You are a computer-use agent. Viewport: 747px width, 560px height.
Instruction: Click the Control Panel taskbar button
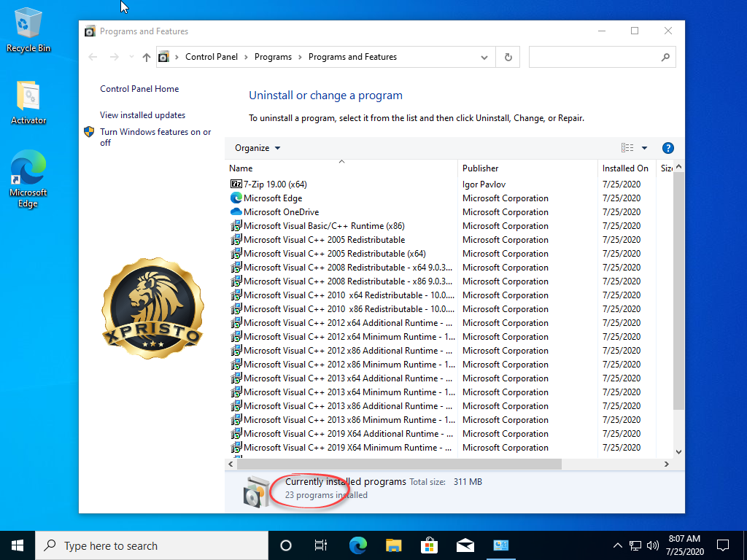500,545
